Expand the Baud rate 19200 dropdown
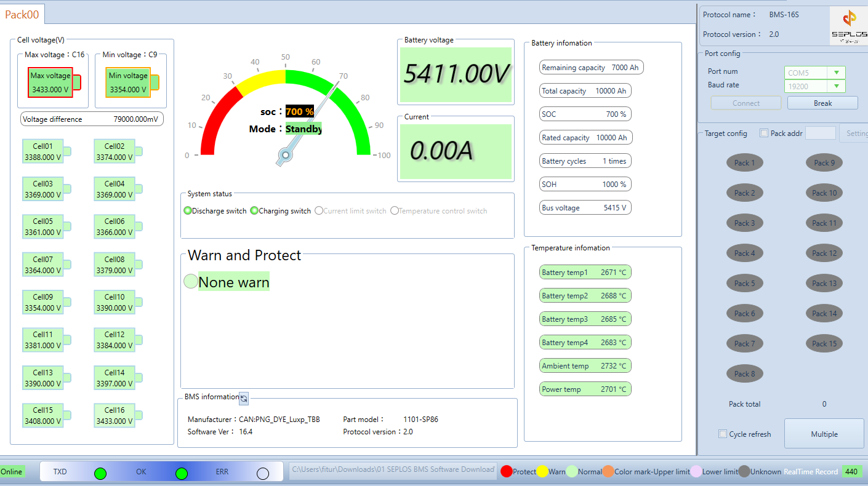Image resolution: width=868 pixels, height=486 pixels. [836, 86]
